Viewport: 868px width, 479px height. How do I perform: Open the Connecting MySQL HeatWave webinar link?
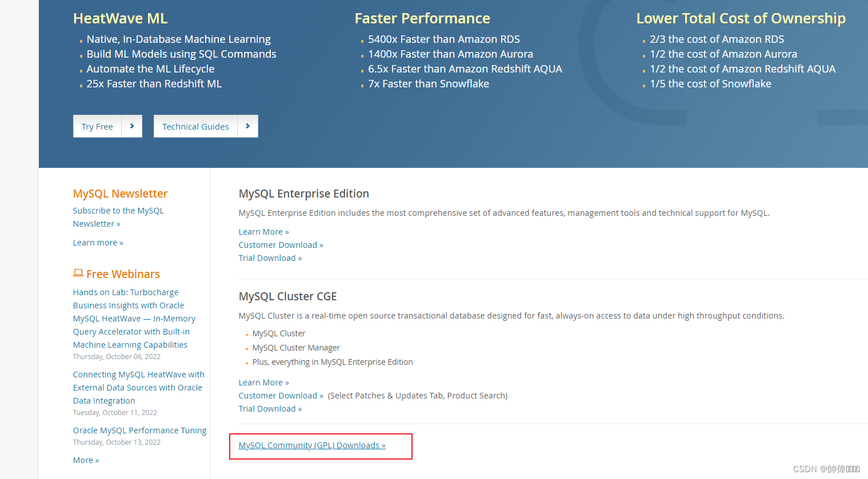click(138, 387)
